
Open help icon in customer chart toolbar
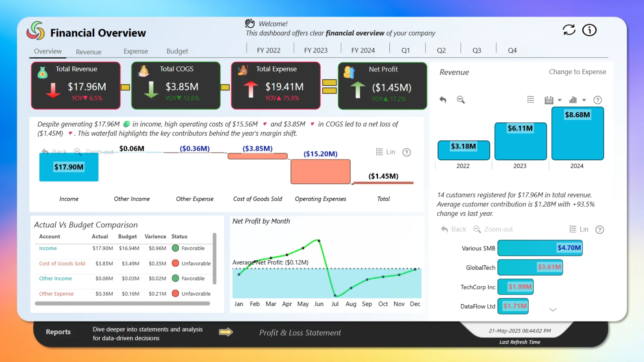tap(599, 230)
